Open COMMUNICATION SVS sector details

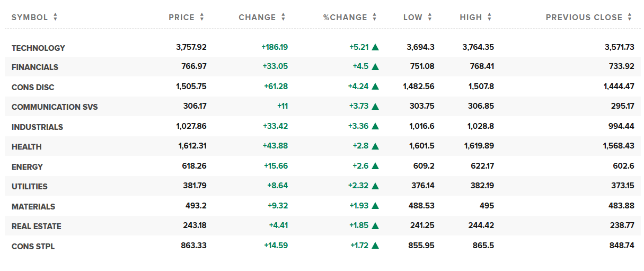(55, 107)
